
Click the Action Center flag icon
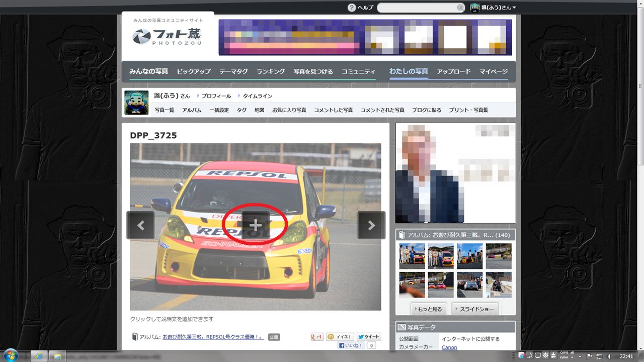pyautogui.click(x=589, y=356)
